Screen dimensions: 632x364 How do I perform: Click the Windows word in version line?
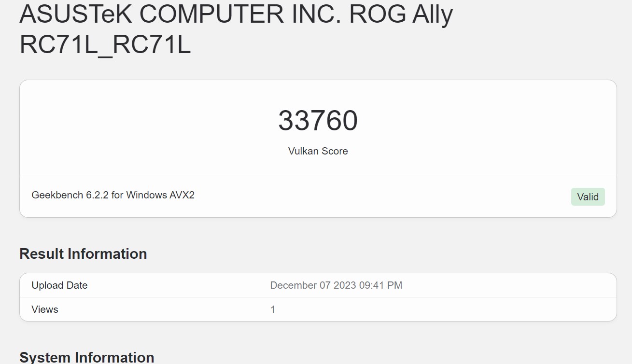point(146,196)
